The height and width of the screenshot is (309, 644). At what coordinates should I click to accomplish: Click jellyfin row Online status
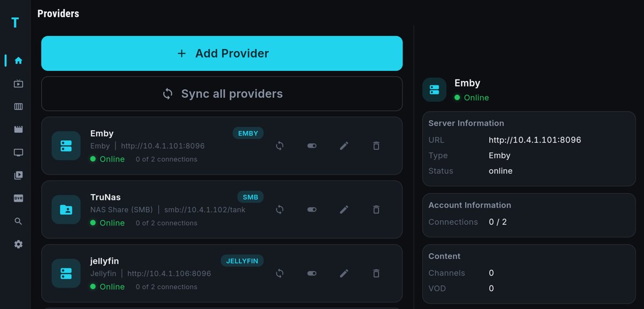click(x=107, y=287)
